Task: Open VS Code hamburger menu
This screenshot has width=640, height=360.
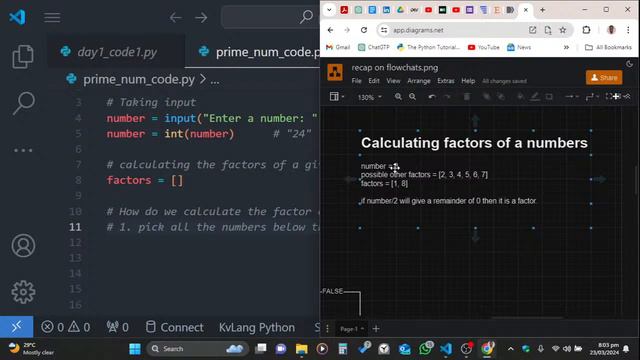Action: click(x=52, y=17)
